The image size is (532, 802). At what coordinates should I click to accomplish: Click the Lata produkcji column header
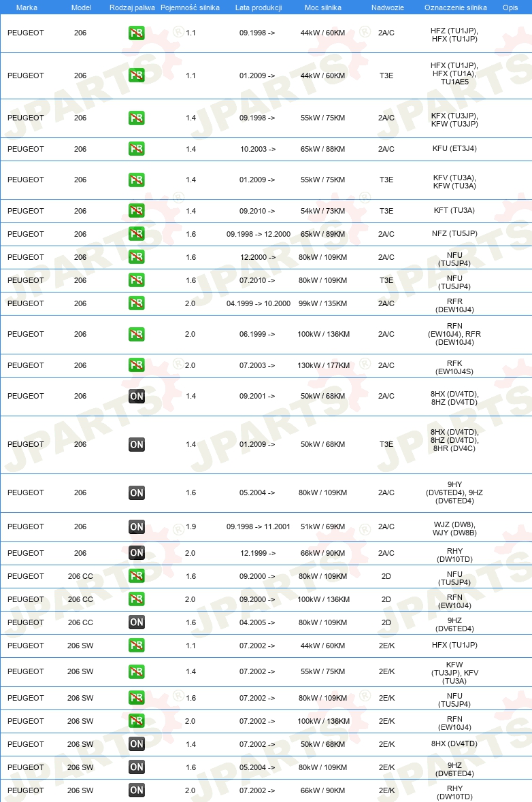point(259,7)
